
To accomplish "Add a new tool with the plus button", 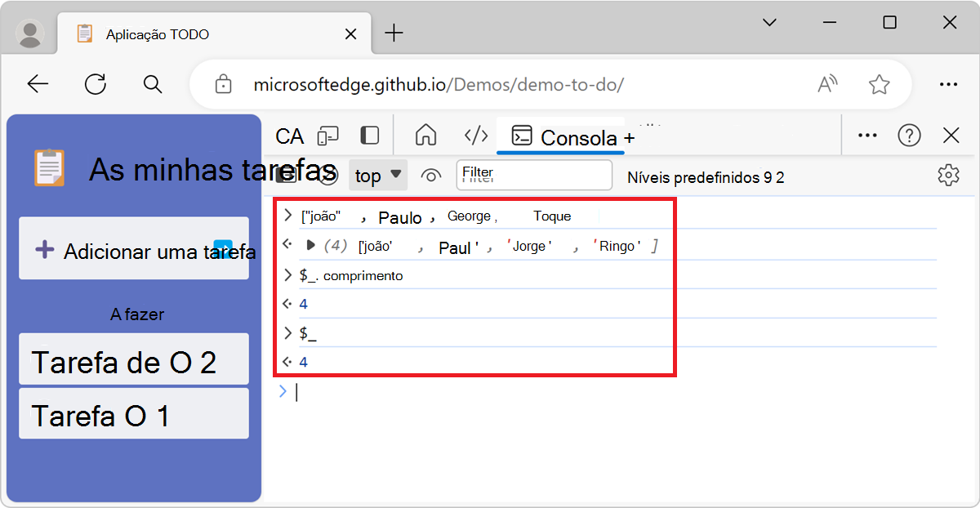I will (630, 139).
